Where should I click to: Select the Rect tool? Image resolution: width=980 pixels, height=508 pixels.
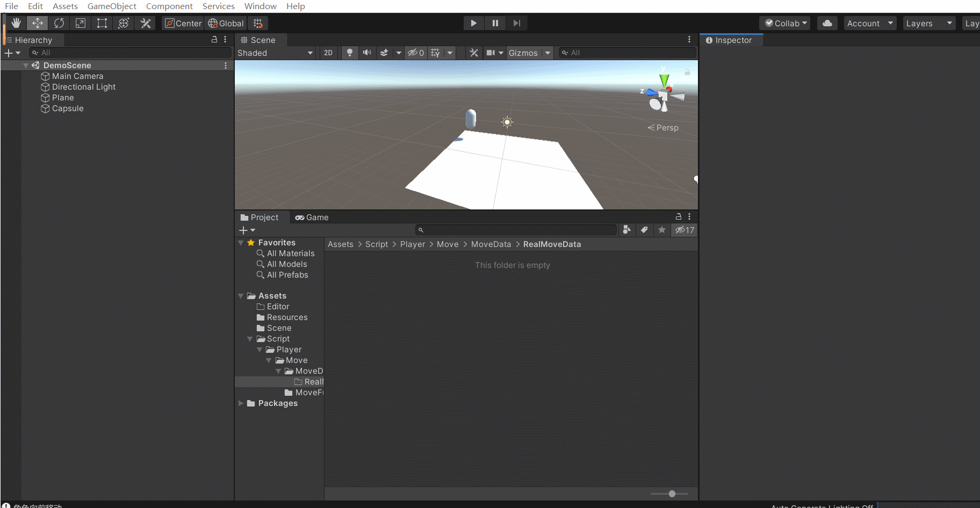(x=102, y=23)
